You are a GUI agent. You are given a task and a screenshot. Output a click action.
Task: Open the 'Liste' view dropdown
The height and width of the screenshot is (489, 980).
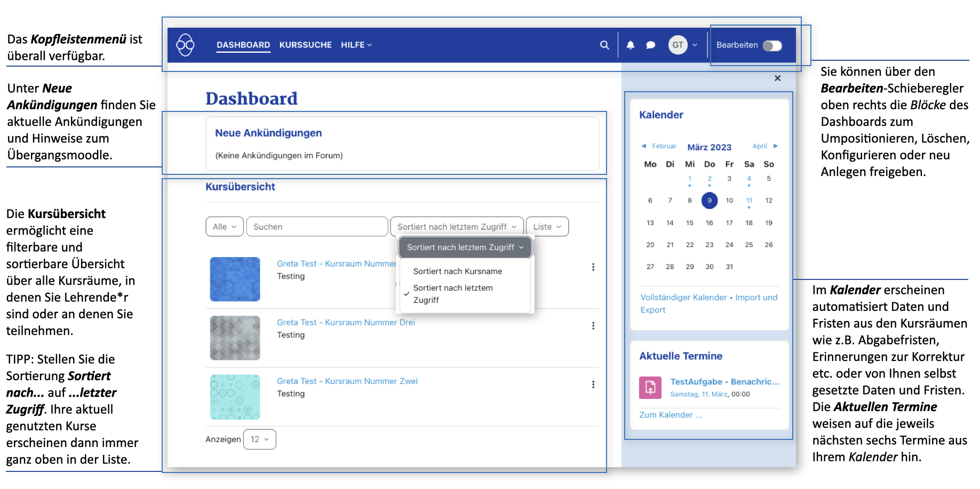pos(547,227)
